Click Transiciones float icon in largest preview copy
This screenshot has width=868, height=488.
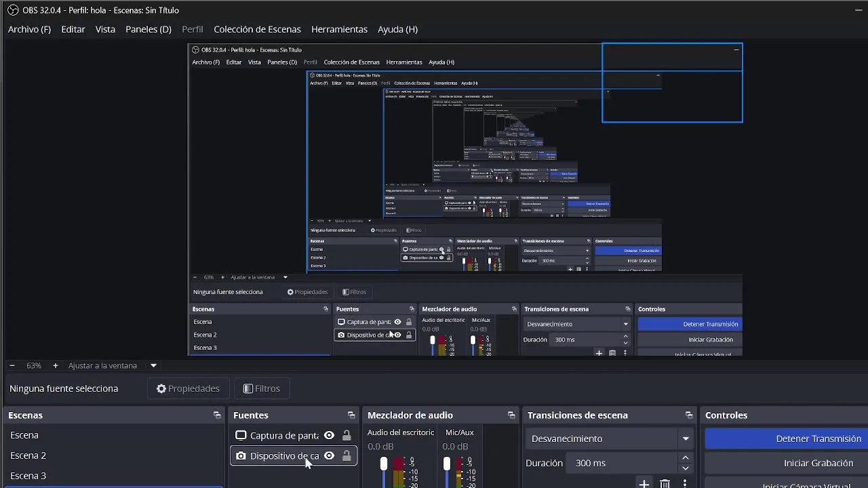point(628,309)
